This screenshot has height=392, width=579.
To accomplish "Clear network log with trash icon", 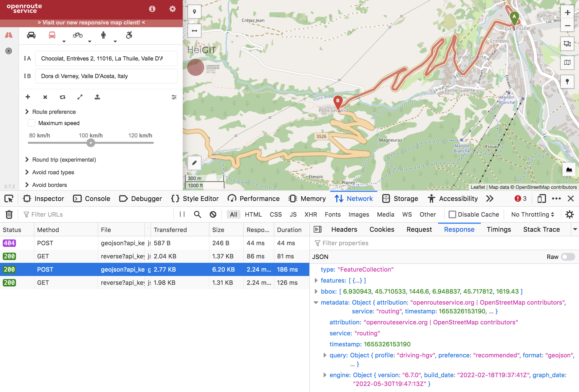I will pos(9,214).
